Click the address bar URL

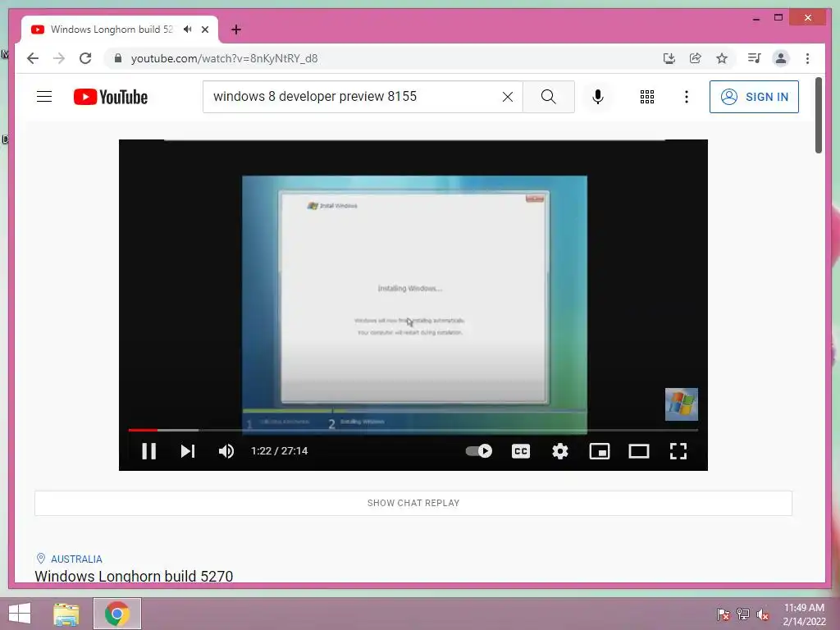coord(225,58)
